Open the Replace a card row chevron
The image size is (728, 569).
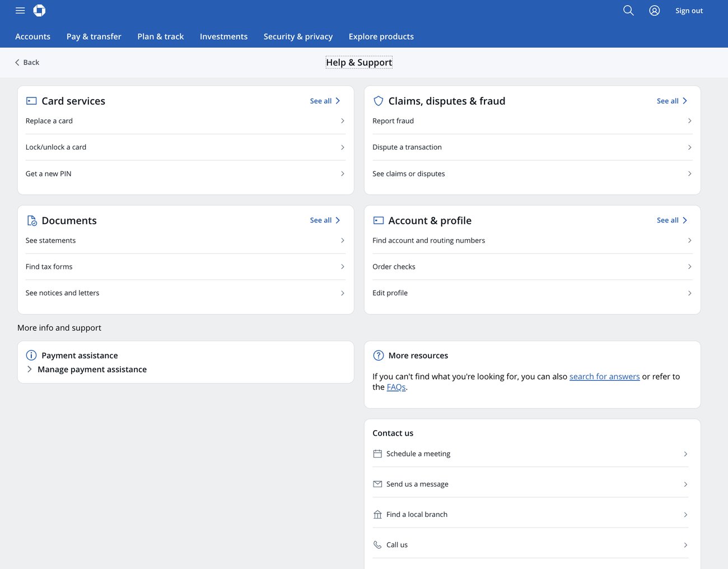click(x=343, y=121)
